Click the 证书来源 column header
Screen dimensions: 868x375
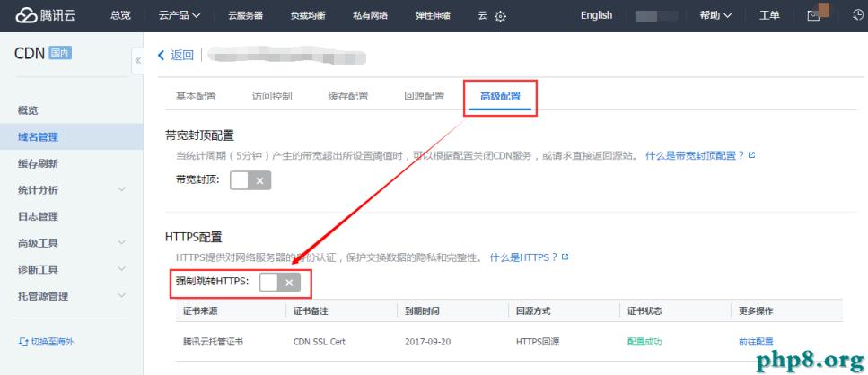point(200,310)
